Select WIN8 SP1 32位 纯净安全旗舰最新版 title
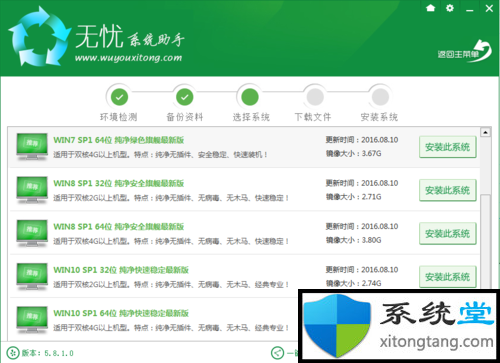 tap(119, 183)
